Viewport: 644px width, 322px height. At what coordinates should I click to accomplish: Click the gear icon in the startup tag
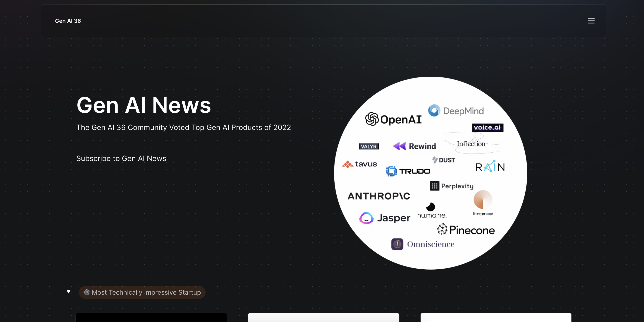(x=86, y=292)
